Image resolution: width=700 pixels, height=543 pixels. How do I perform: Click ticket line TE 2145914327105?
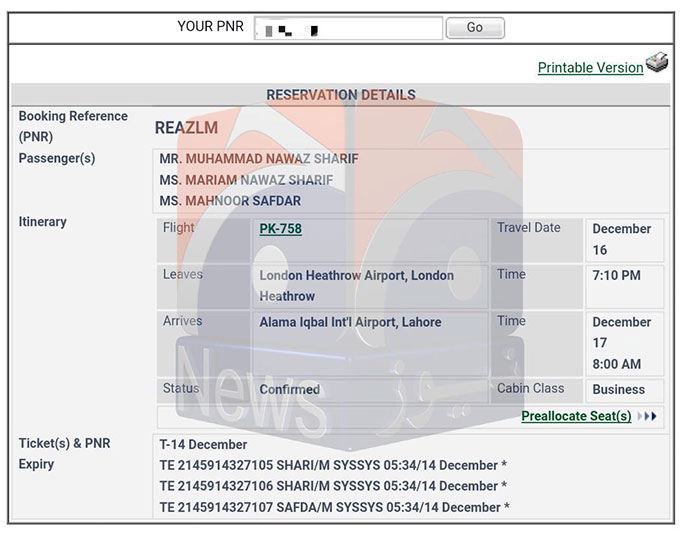[x=333, y=465]
